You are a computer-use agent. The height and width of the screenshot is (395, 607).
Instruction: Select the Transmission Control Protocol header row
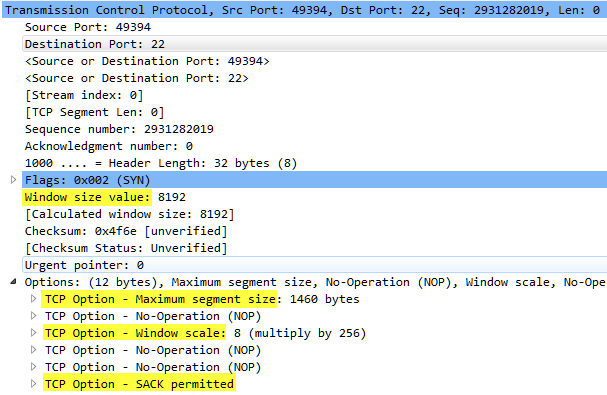304,10
